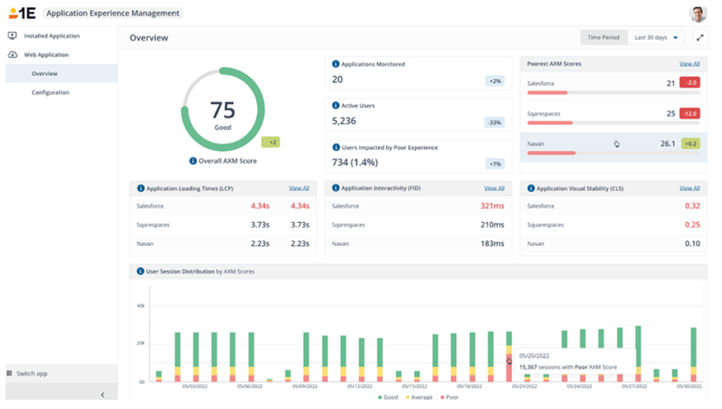Collapse the left sidebar with chevron
This screenshot has height=409, width=722.
(102, 395)
